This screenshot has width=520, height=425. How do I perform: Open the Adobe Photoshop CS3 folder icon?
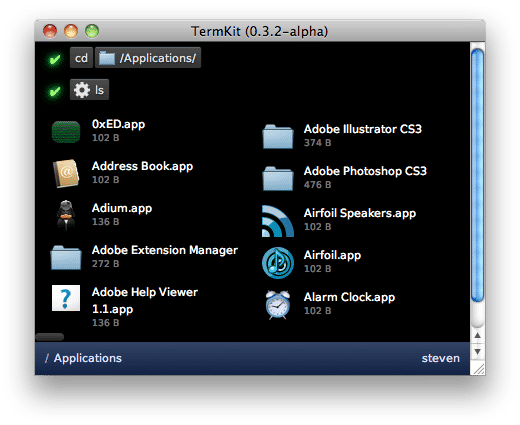point(278,178)
